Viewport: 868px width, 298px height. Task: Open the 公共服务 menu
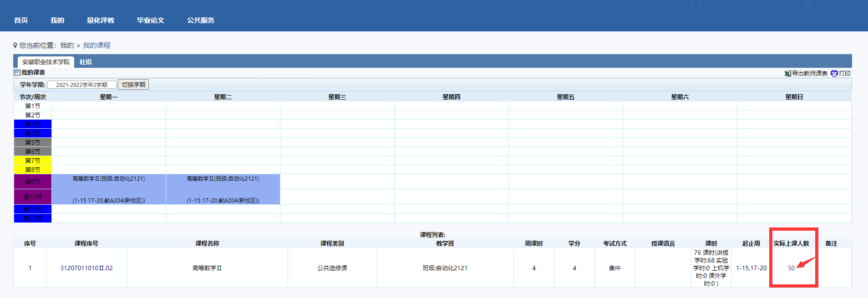201,20
